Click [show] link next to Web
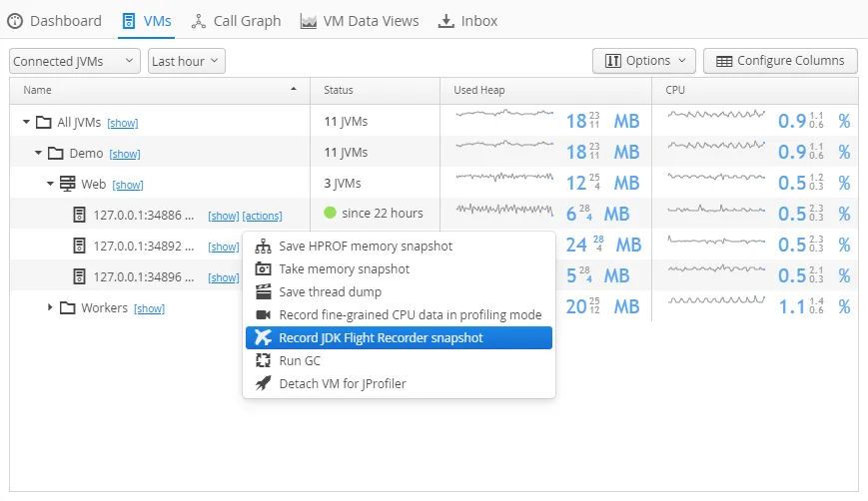868x501 pixels. tap(128, 185)
